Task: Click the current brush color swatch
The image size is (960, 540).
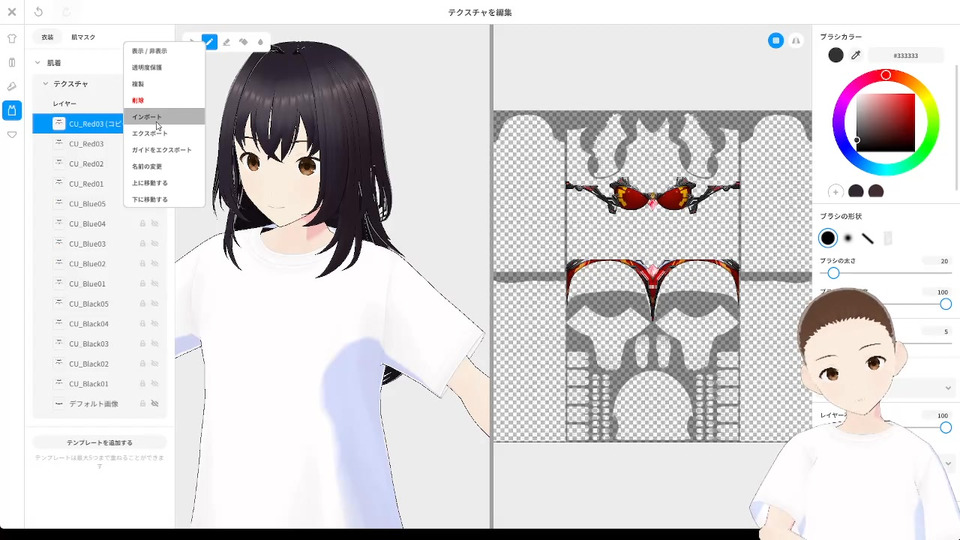Action: tap(836, 55)
